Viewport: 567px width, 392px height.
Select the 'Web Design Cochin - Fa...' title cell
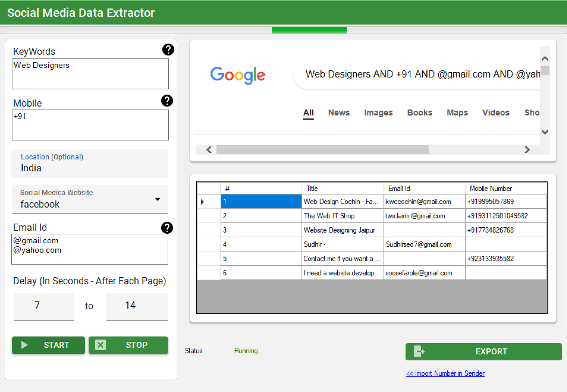point(343,201)
